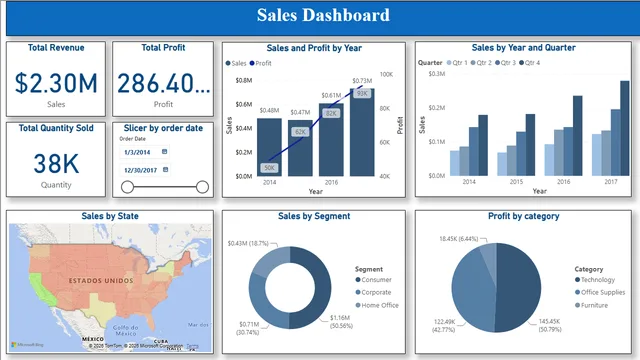This screenshot has height=360, width=640.
Task: Click the 286.40... Total Profit card value
Action: [163, 83]
